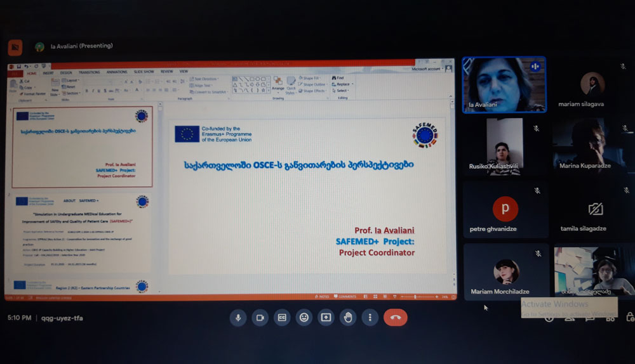This screenshot has width=635, height=364.
Task: Click the present screen icon
Action: coord(326,318)
